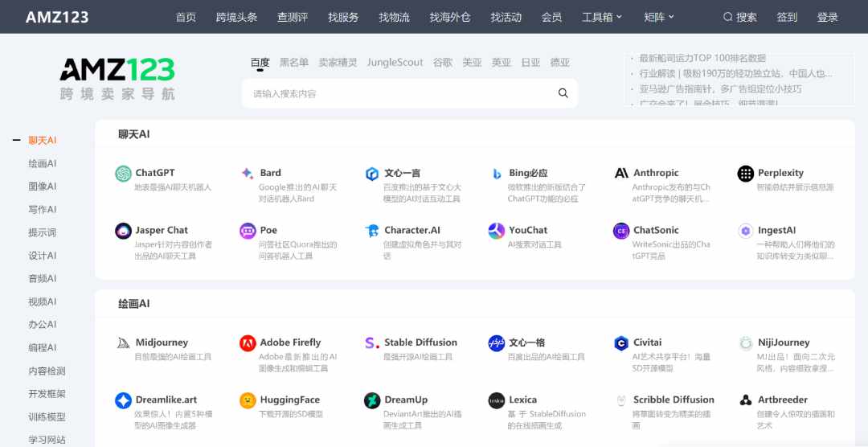Viewport: 868px width, 447px height.
Task: Click the 文心一格 blue icon
Action: (497, 343)
